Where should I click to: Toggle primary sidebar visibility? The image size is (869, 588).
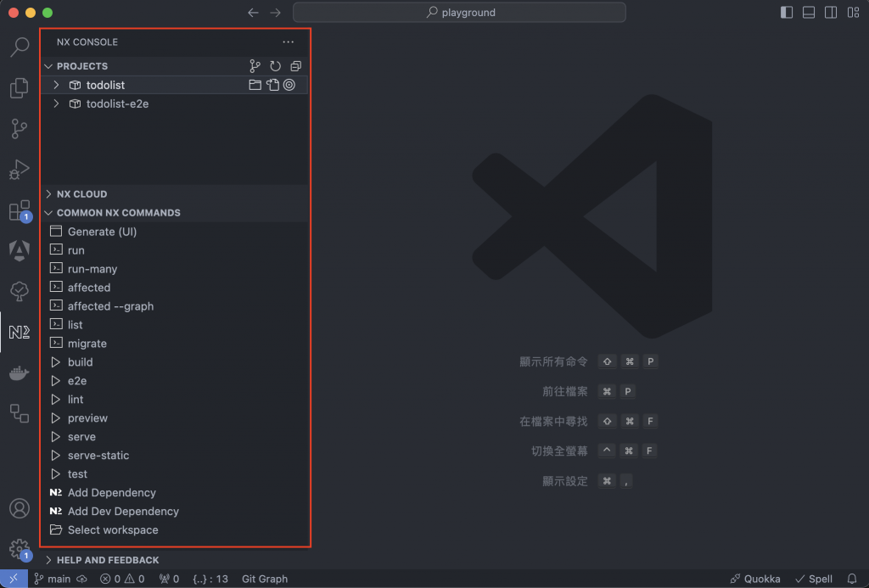coord(787,12)
